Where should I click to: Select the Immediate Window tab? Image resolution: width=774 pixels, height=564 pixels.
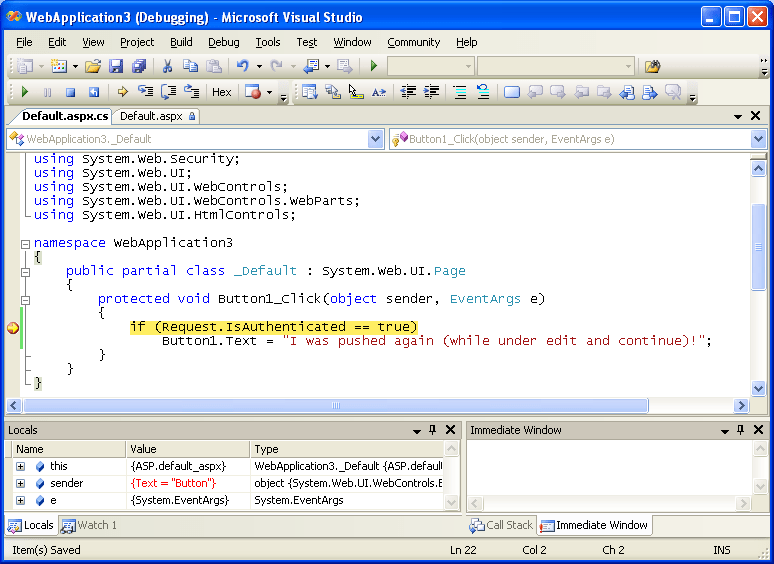click(x=594, y=525)
